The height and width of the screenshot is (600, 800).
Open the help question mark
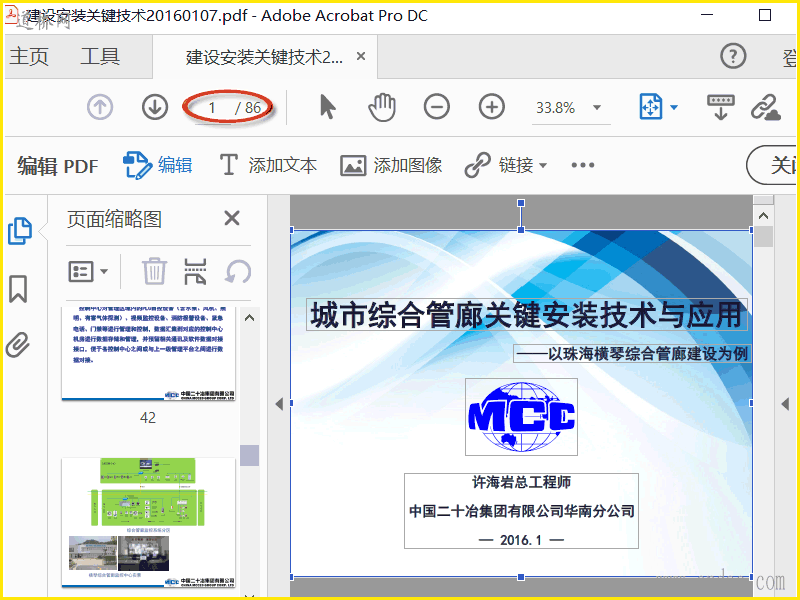(733, 56)
